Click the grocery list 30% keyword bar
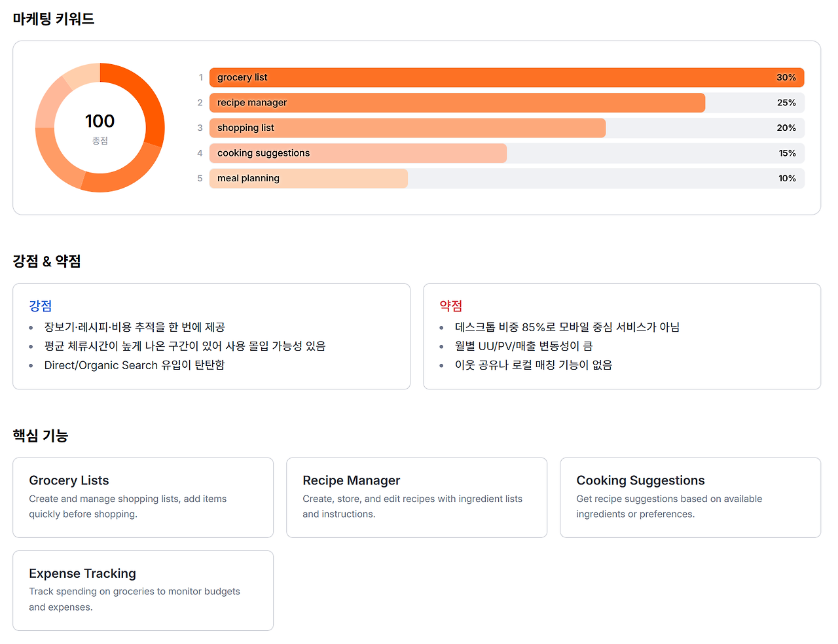The width and height of the screenshot is (838, 644). (507, 77)
